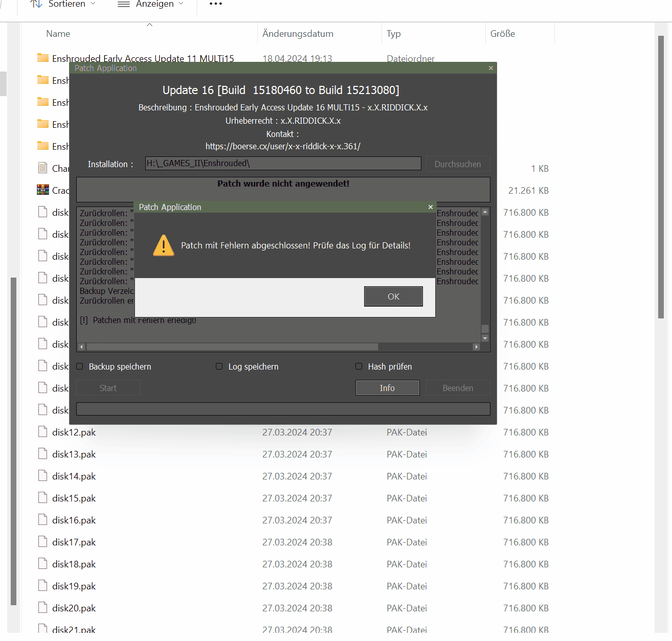Select the Crac WinRAR archive icon
The image size is (672, 641).
pos(43,190)
